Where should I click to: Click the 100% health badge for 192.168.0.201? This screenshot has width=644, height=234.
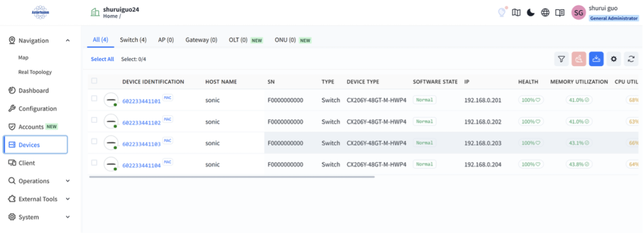[531, 100]
